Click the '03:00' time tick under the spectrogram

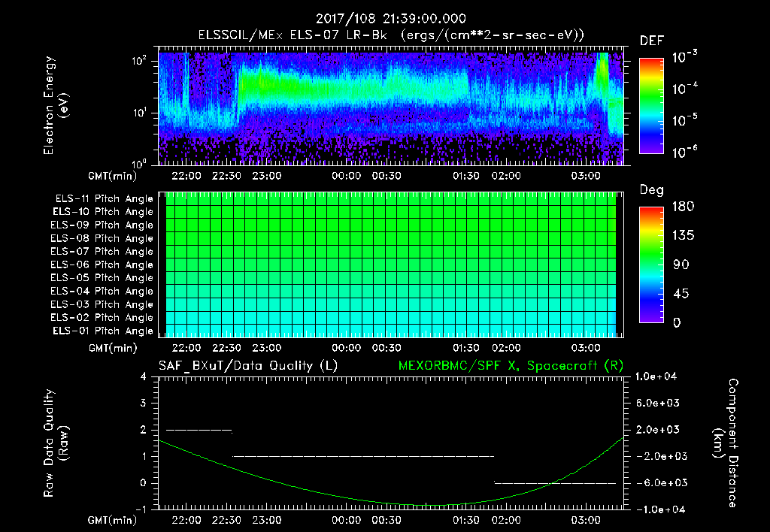point(586,176)
